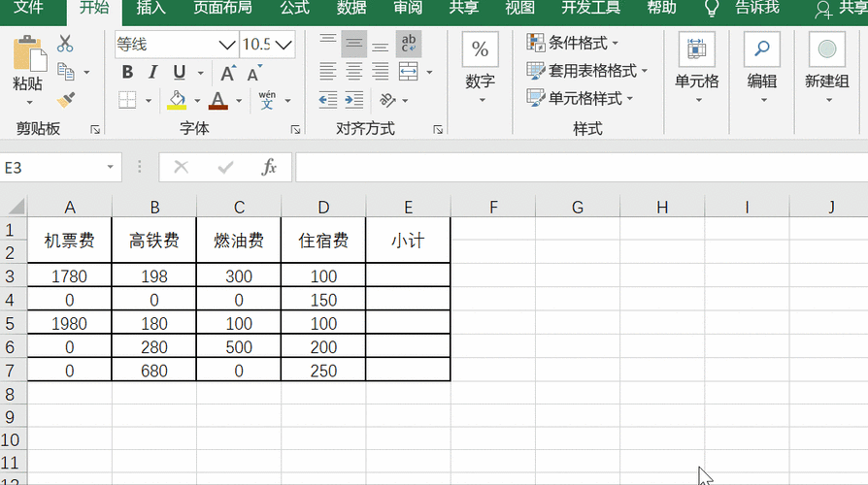
Task: Click the text orientation icon
Action: point(387,100)
